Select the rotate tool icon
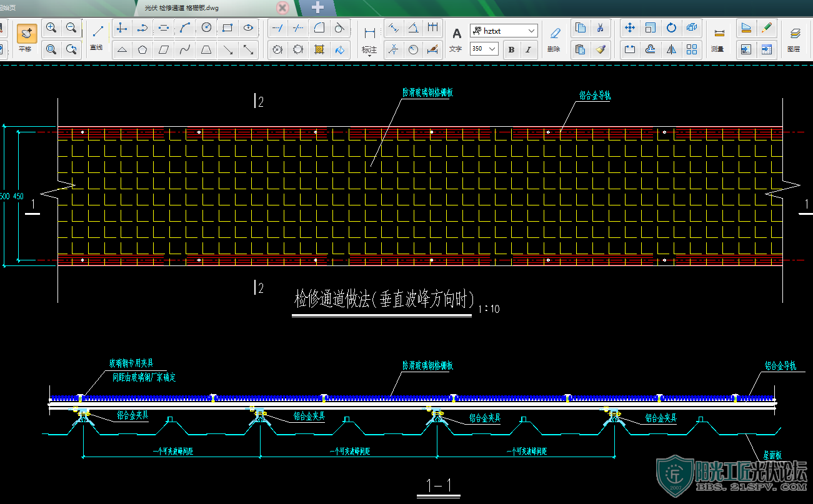Viewport: 813px width, 504px height. click(x=671, y=28)
